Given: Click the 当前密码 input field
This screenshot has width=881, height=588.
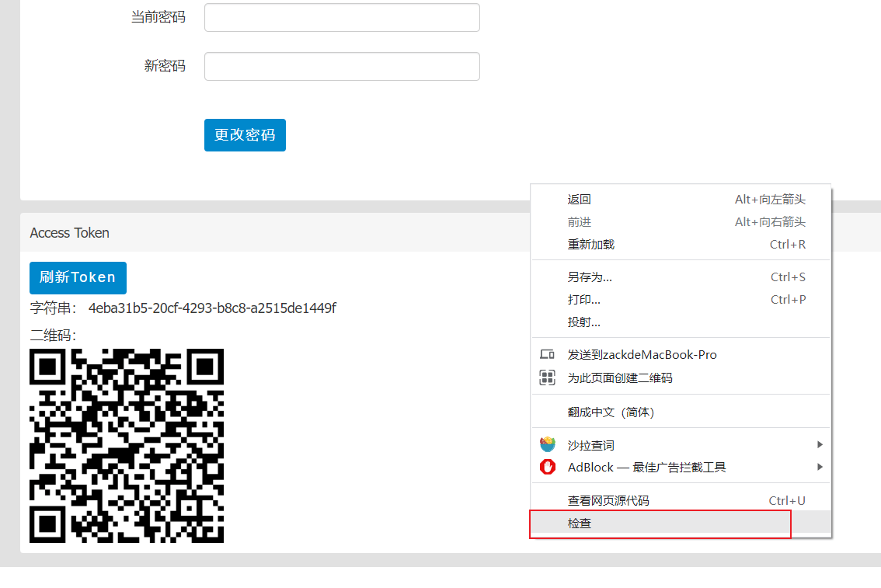Looking at the screenshot, I should coord(342,17).
